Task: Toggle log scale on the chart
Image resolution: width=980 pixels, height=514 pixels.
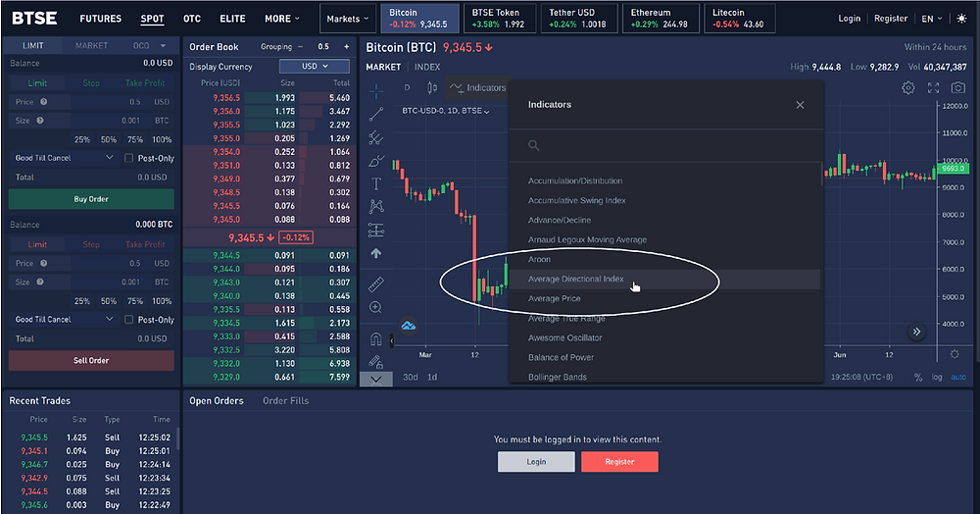Action: point(937,377)
